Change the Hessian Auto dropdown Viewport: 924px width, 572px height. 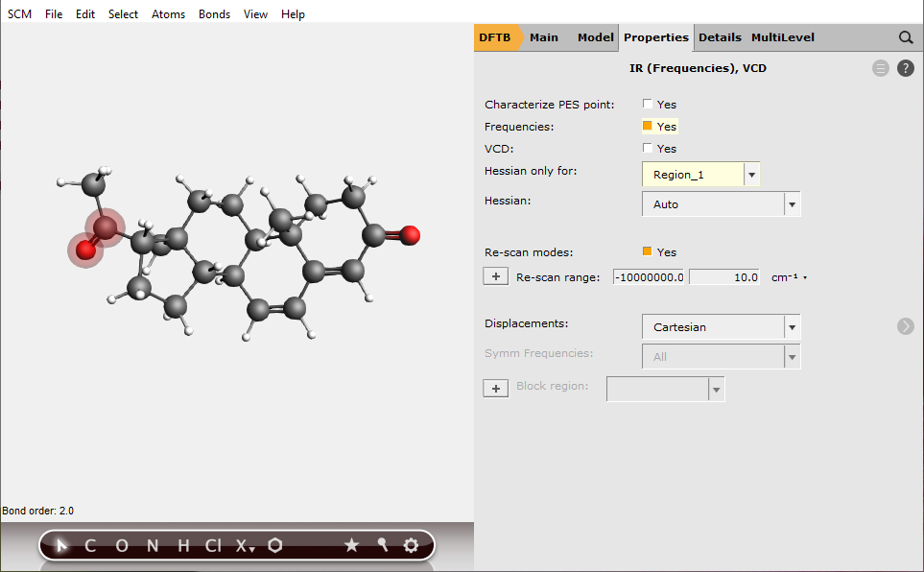coord(791,203)
